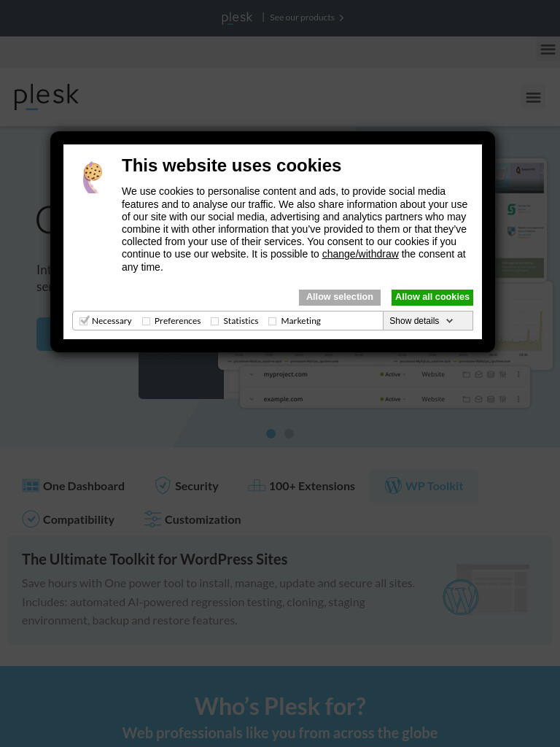
Task: Click the Compatibility checkmark icon
Action: pos(31,519)
